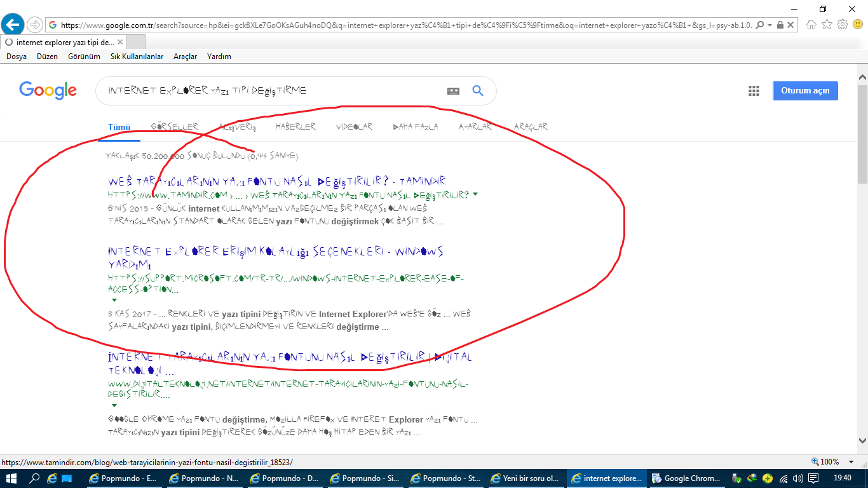Switch to 'Popmundo - E...' taskbar window
This screenshot has width=868, height=488.
click(x=124, y=478)
